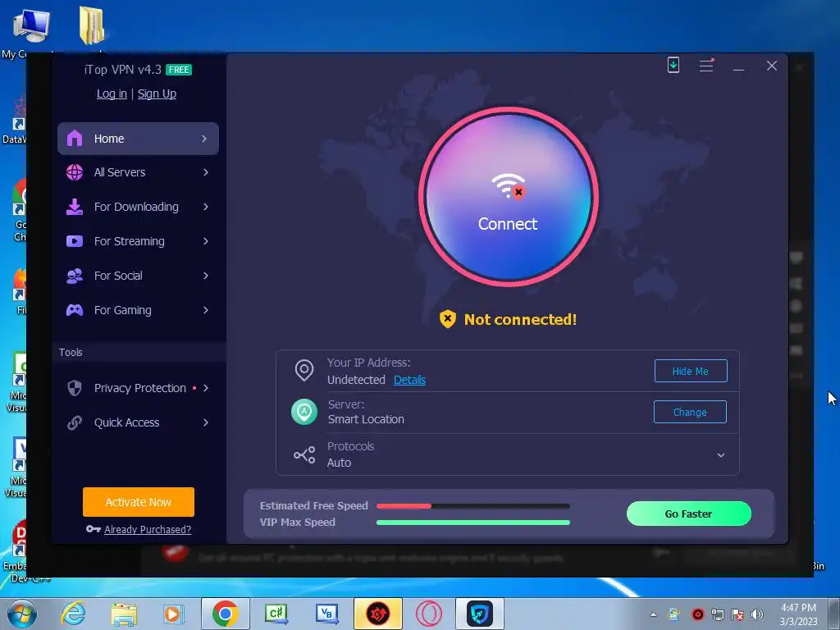Image resolution: width=840 pixels, height=630 pixels.
Task: Click the Quick Access link icon
Action: coord(75,422)
